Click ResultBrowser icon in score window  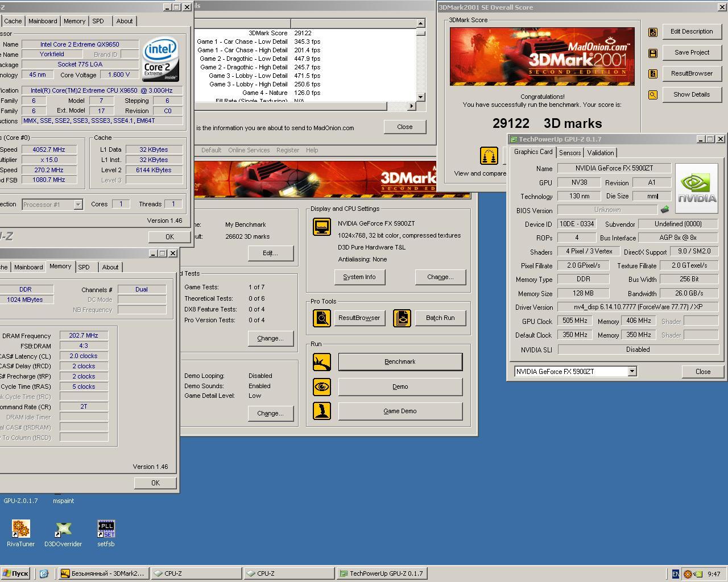pos(653,74)
